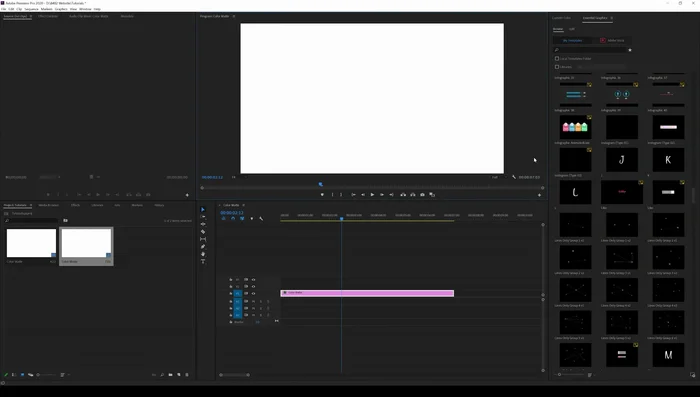
Task: Click the Lift button in the Program Monitor
Action: coord(403,195)
